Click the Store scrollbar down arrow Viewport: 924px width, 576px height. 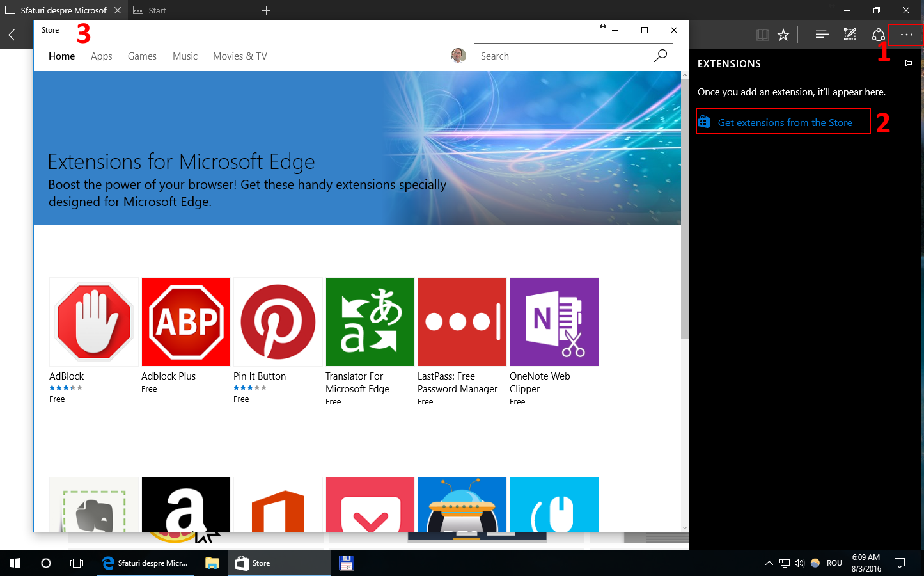click(x=685, y=527)
